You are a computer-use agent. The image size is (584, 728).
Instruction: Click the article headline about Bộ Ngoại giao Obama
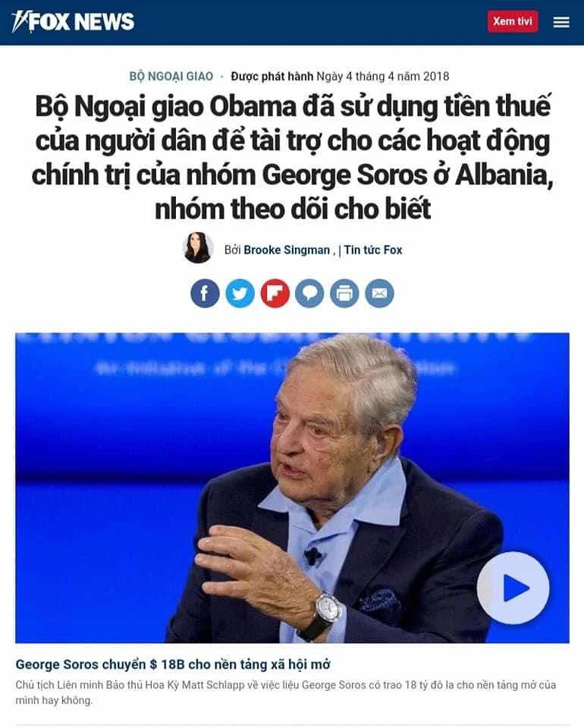(293, 158)
